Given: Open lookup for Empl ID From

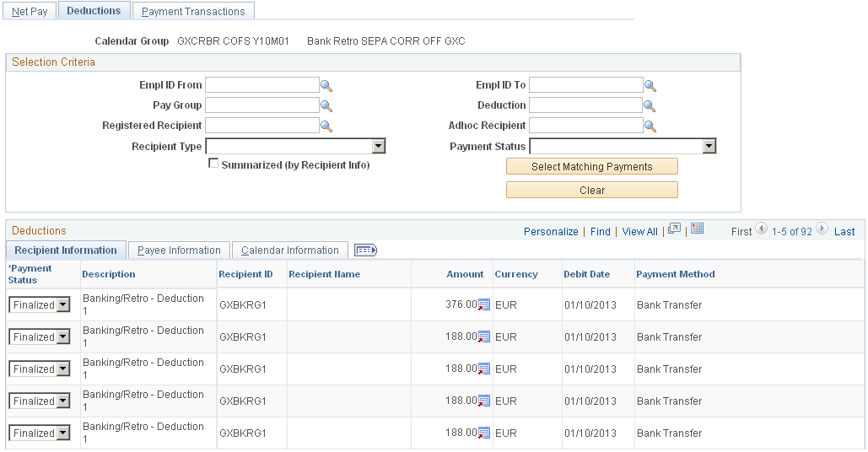Looking at the screenshot, I should [x=326, y=86].
